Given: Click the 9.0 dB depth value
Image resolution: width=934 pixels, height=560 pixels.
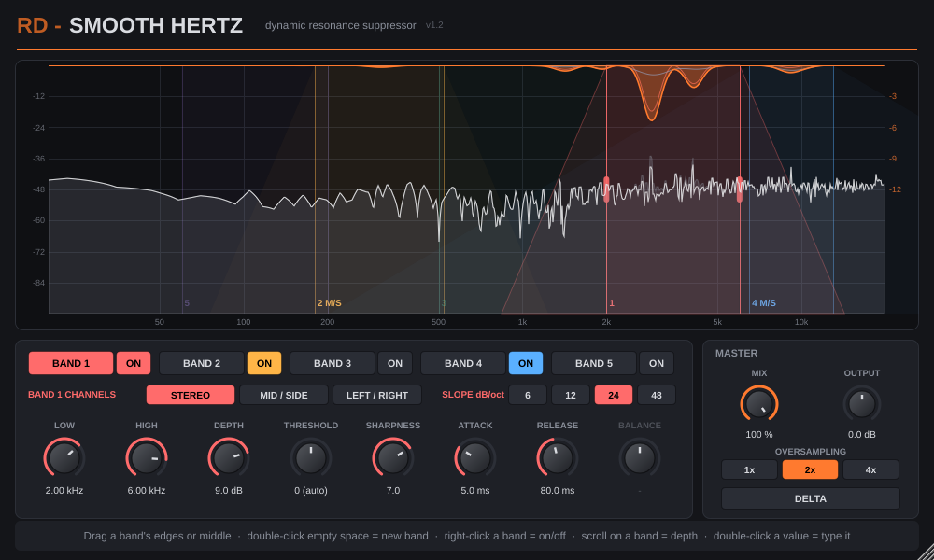Looking at the screenshot, I should pos(229,490).
